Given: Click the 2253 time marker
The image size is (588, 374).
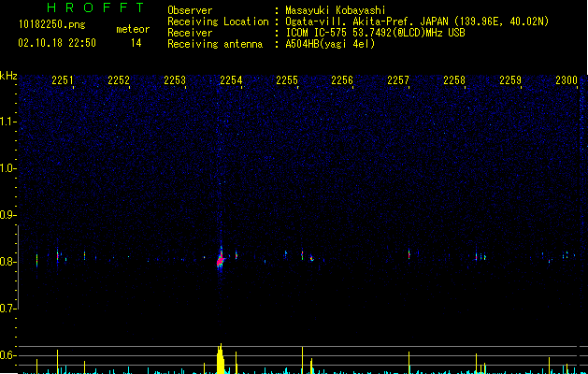Looking at the screenshot, I should [x=175, y=80].
